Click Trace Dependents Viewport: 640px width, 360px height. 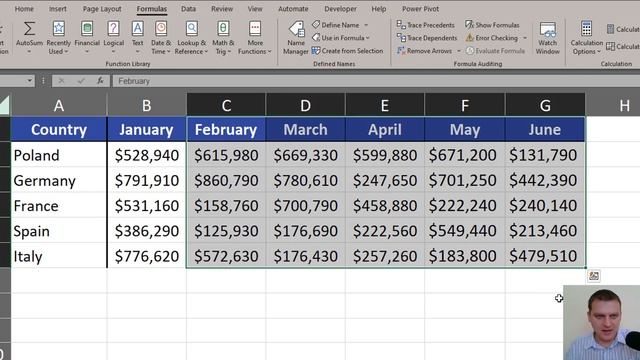click(427, 38)
